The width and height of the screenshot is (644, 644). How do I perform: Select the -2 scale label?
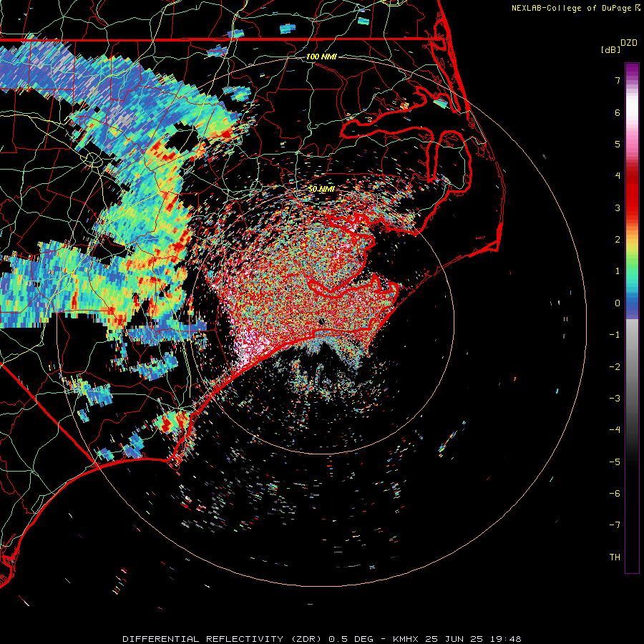(615, 366)
